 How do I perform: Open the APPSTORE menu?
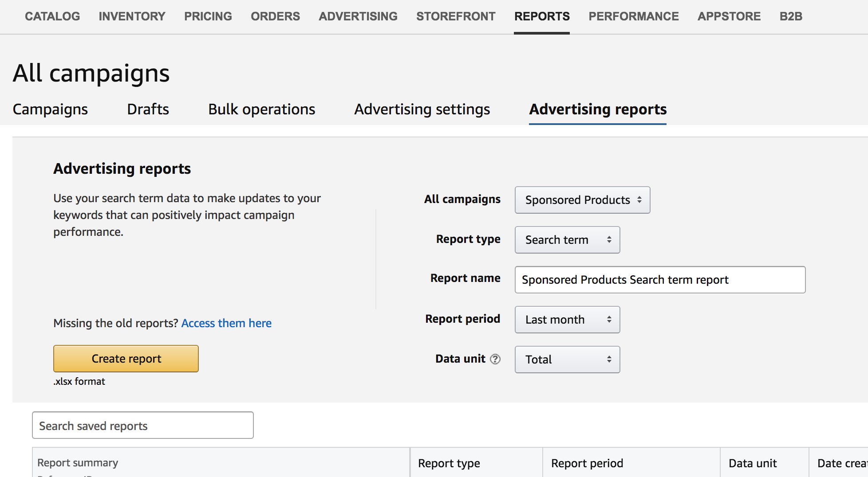point(729,16)
